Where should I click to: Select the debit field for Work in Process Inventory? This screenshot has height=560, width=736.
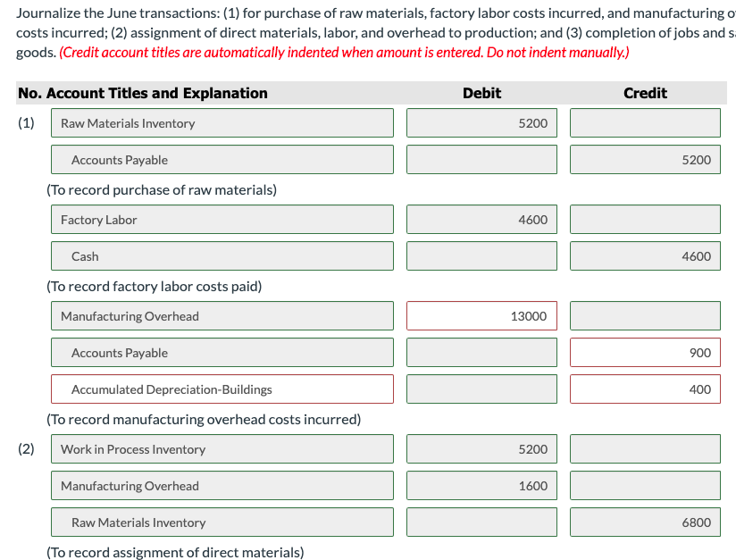point(481,448)
